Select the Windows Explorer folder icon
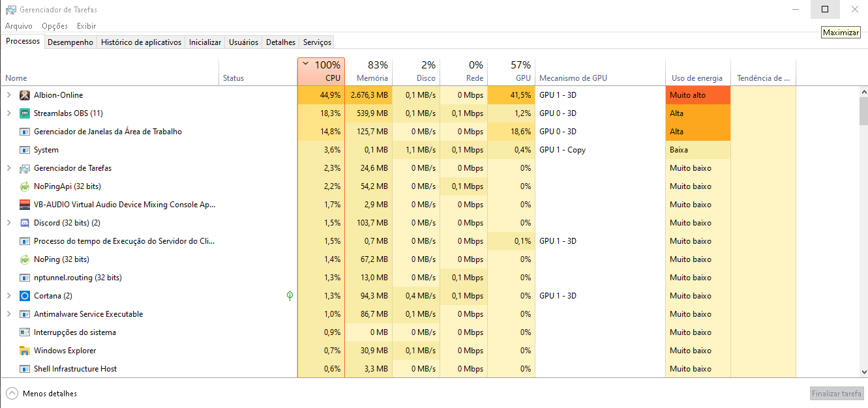Viewport: 868px width, 408px height. tap(25, 351)
